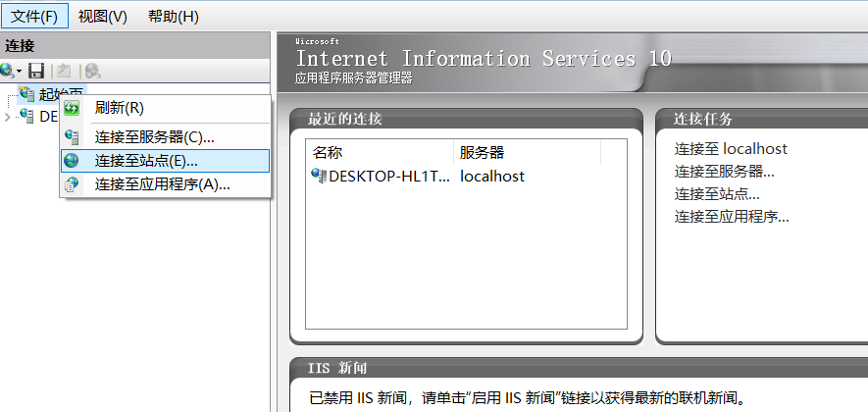
Task: Click the 名称 column header
Action: pyautogui.click(x=380, y=152)
